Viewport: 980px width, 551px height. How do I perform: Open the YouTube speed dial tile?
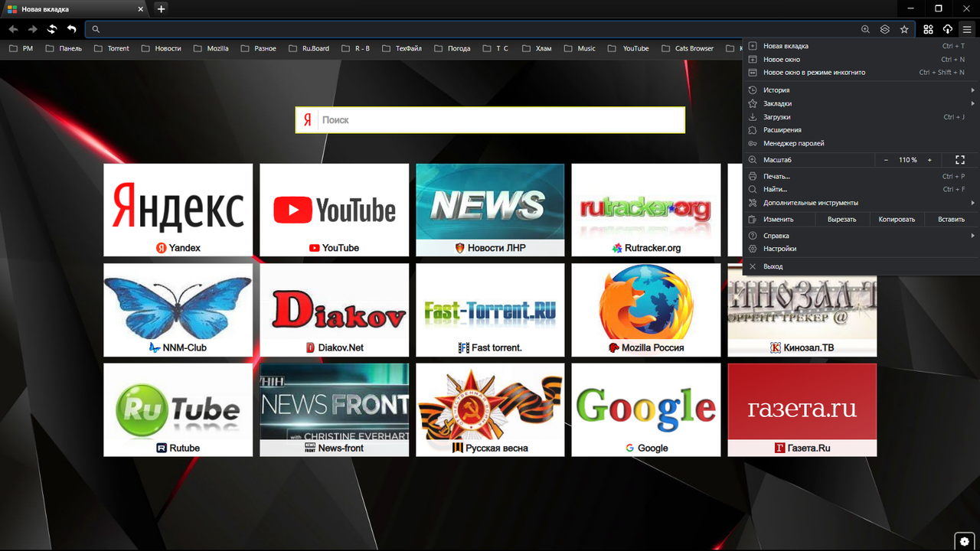[x=334, y=210]
